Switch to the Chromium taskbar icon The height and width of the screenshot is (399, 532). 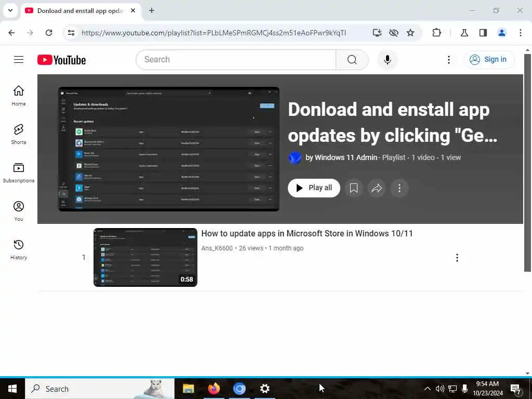click(x=239, y=389)
